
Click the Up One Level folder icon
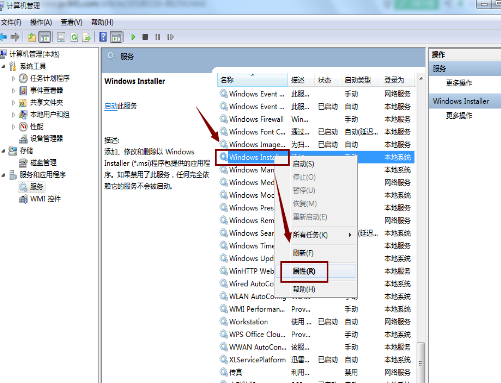tap(32, 37)
